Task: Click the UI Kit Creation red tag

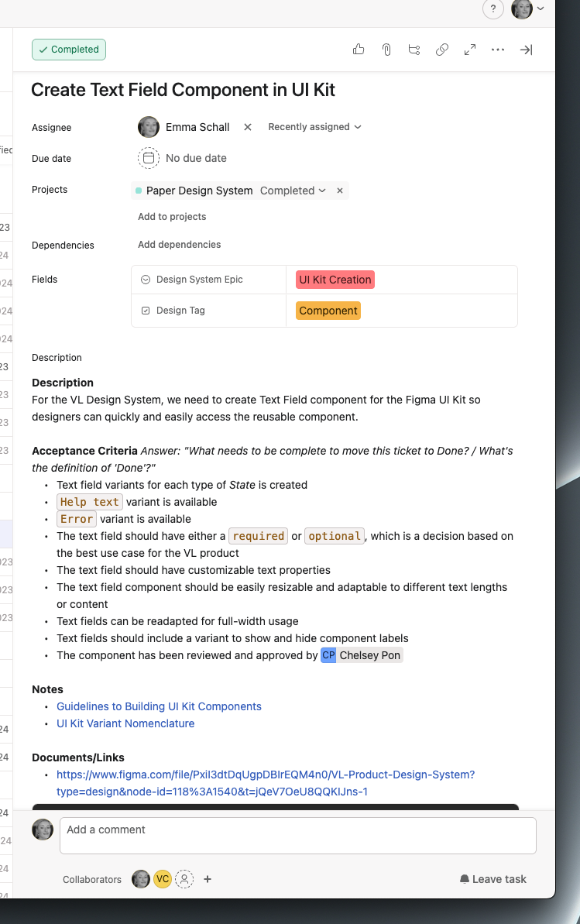Action: click(x=335, y=280)
